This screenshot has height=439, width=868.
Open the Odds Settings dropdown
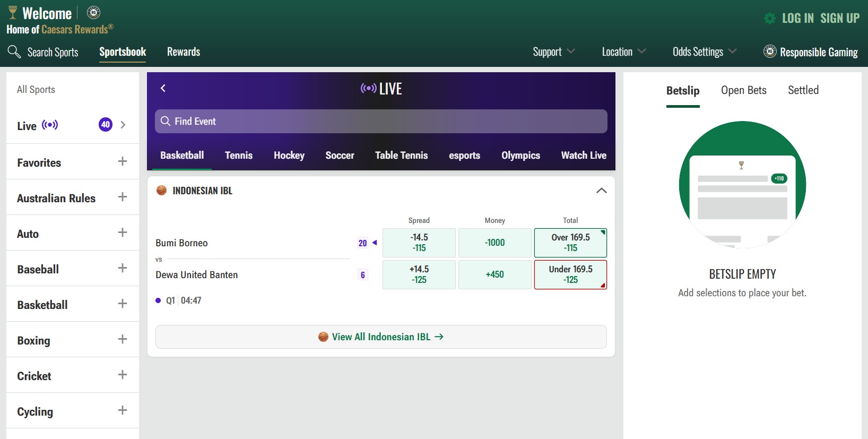point(705,51)
